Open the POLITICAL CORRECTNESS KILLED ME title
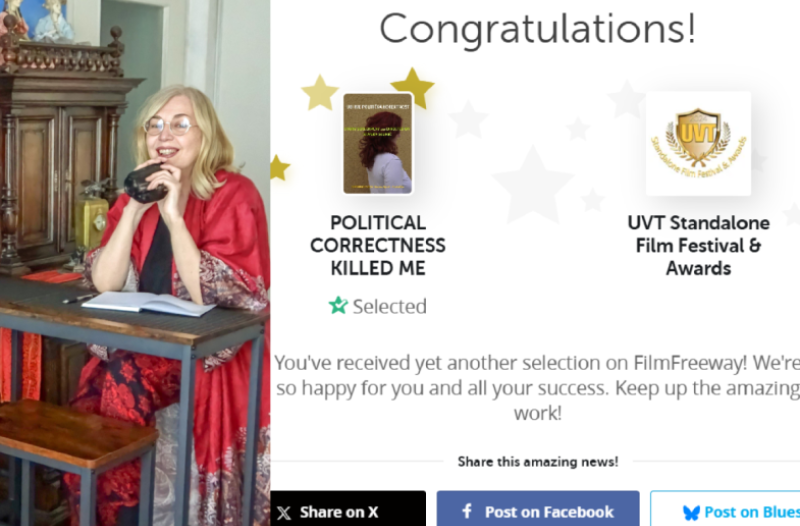The width and height of the screenshot is (800, 526). 378,245
